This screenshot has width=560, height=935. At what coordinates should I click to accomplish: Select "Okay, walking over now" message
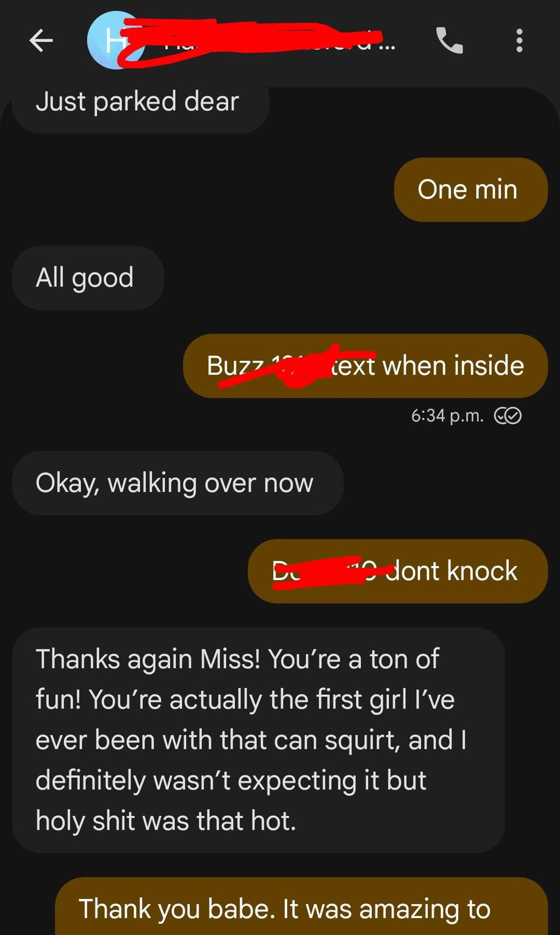[x=178, y=483]
